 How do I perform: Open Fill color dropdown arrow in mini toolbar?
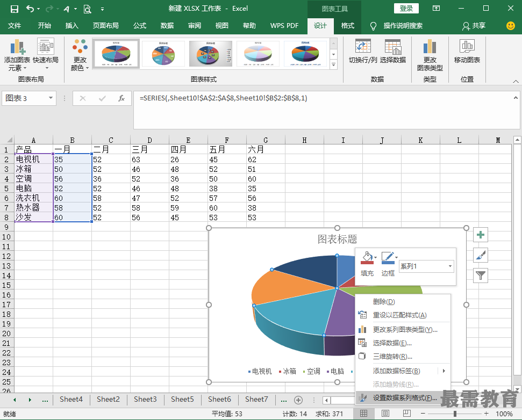click(376, 257)
